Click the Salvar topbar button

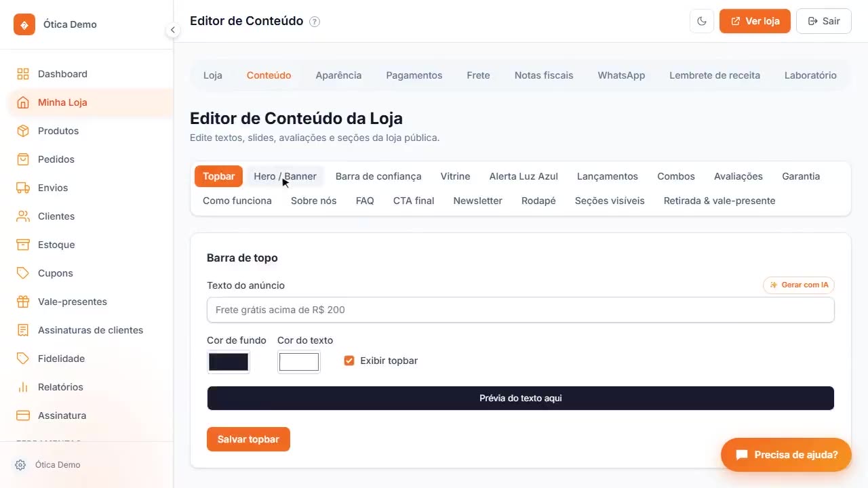pos(248,439)
